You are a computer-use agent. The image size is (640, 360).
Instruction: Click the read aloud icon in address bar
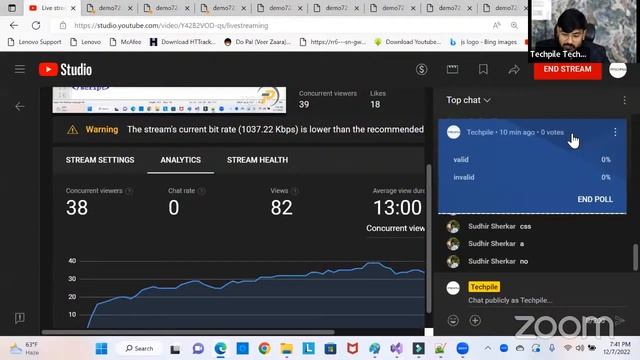coord(497,25)
